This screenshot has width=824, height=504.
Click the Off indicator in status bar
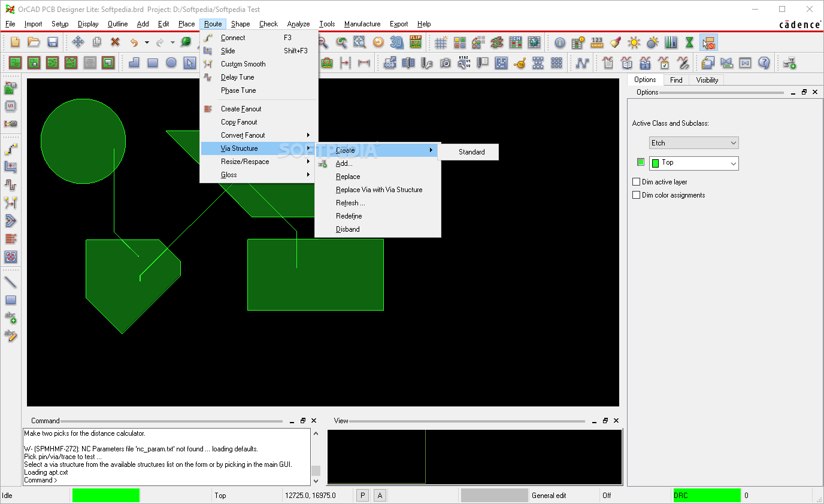pyautogui.click(x=607, y=496)
